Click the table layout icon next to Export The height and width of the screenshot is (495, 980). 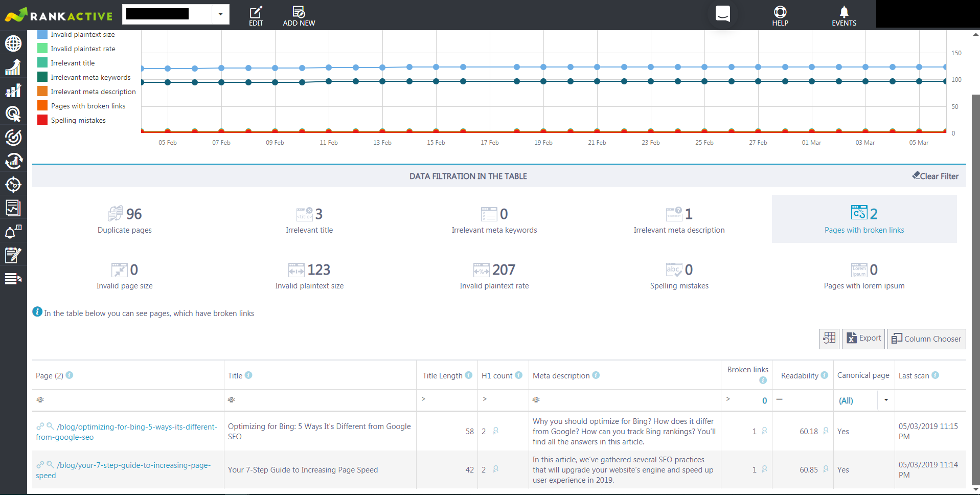click(x=829, y=339)
